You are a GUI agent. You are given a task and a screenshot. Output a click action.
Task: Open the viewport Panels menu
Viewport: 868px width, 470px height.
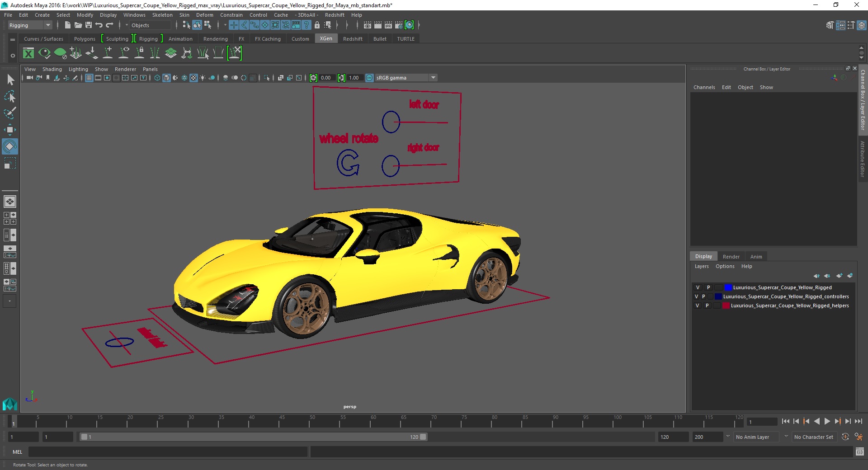click(150, 69)
